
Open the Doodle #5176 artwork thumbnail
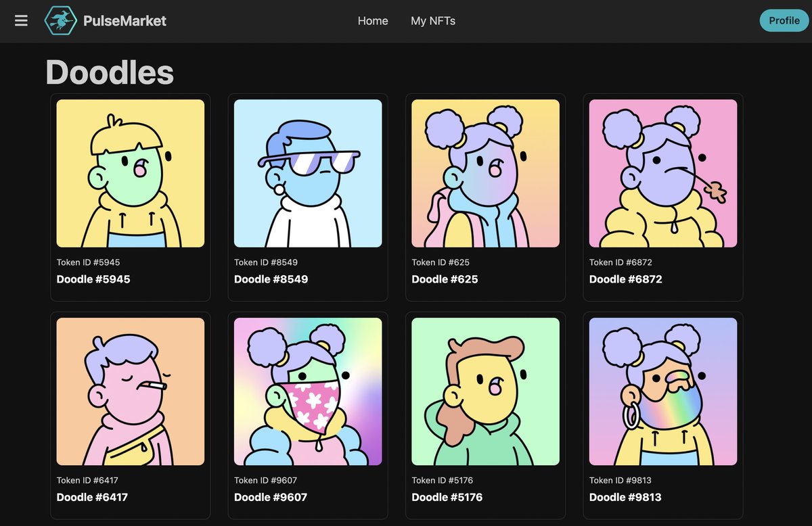click(x=486, y=391)
